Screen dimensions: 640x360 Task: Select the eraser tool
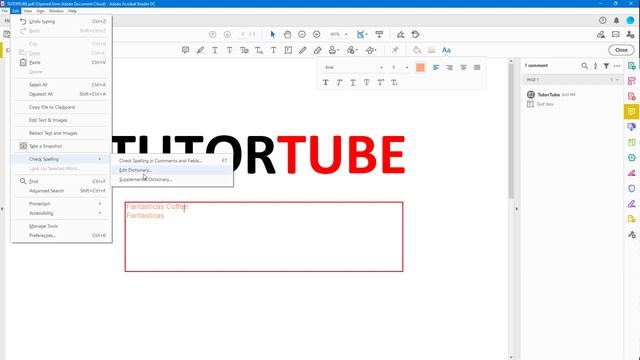(318, 50)
